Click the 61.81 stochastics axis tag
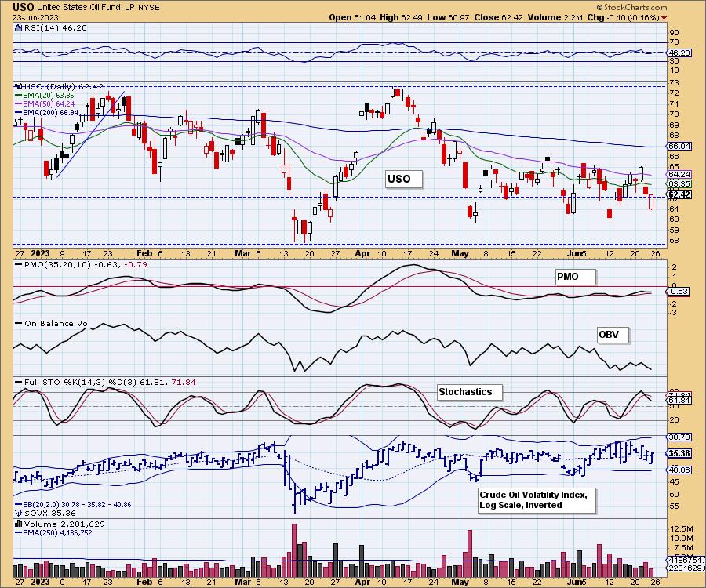 pyautogui.click(x=679, y=401)
